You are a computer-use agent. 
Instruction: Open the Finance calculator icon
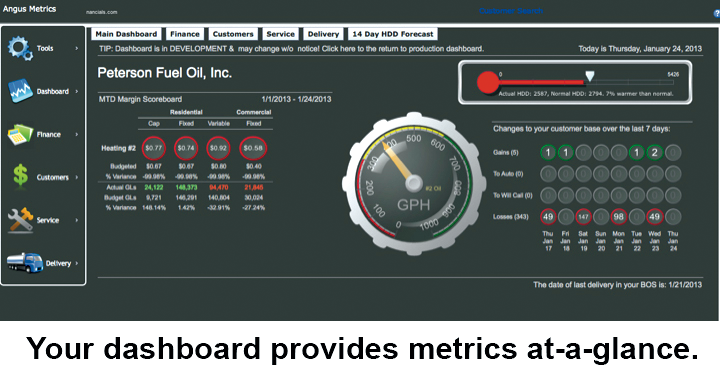tap(20, 134)
